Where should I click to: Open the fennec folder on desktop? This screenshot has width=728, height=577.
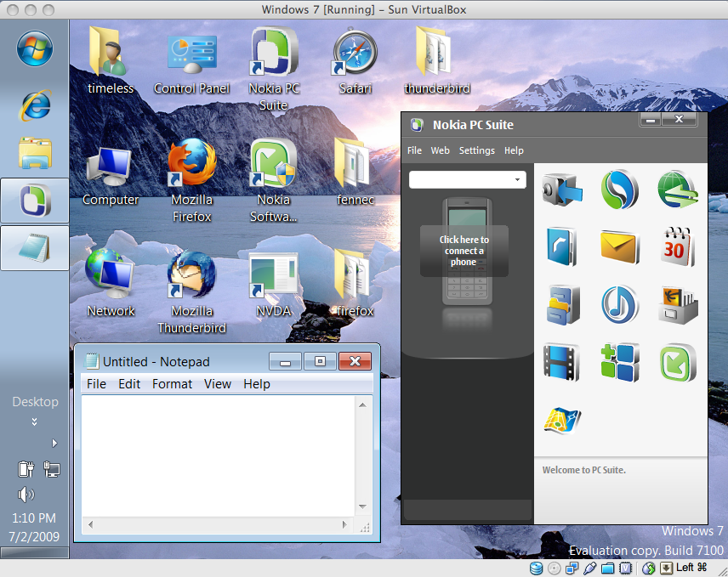pos(355,173)
